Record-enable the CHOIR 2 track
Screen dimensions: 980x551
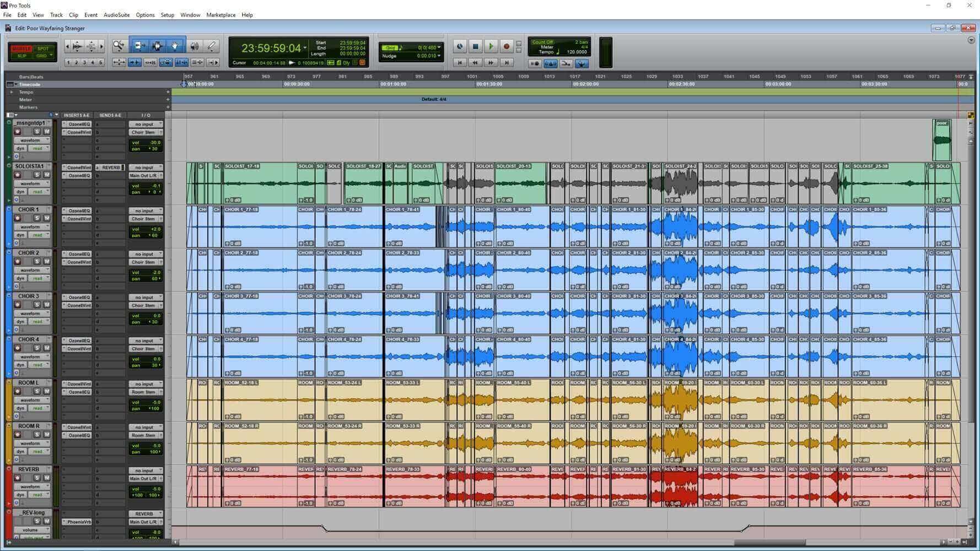coord(18,262)
